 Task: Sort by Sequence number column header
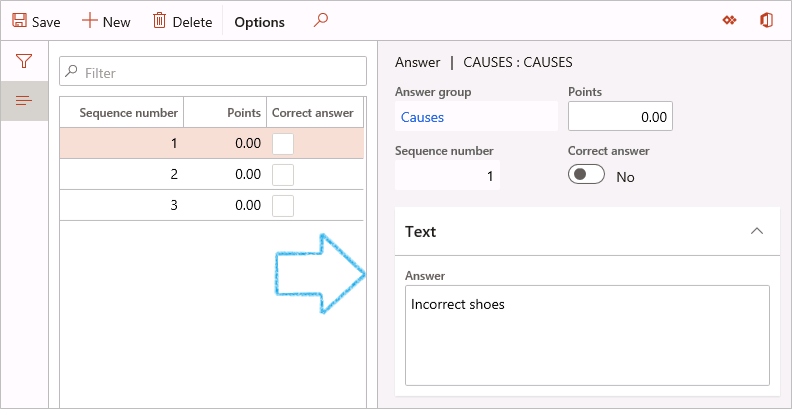click(122, 112)
